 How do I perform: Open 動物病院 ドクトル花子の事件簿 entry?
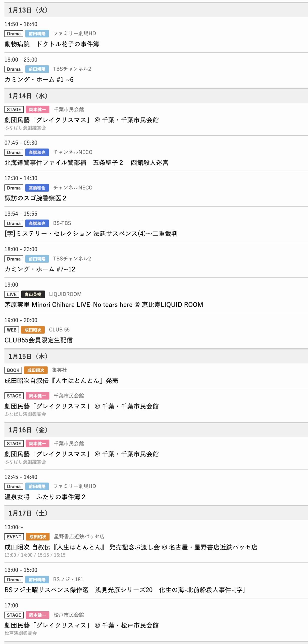pyautogui.click(x=52, y=44)
